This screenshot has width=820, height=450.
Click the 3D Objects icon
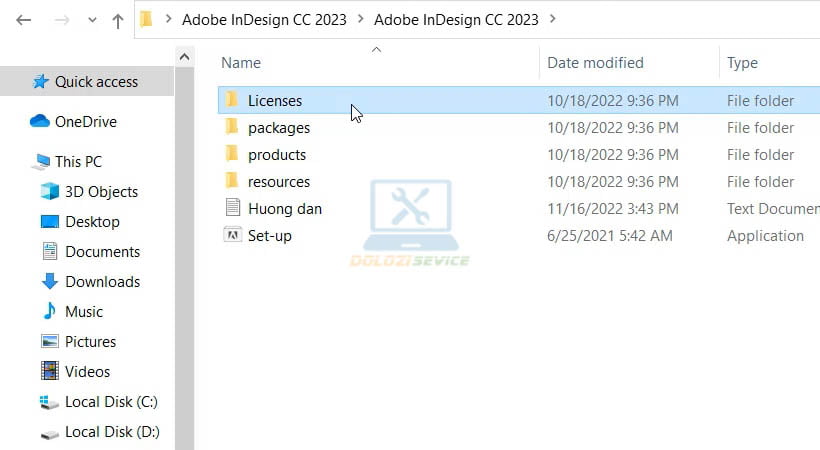tap(50, 192)
